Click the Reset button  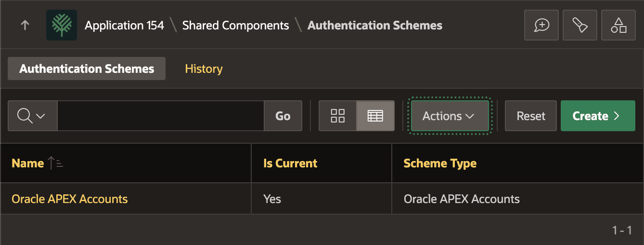tap(531, 116)
